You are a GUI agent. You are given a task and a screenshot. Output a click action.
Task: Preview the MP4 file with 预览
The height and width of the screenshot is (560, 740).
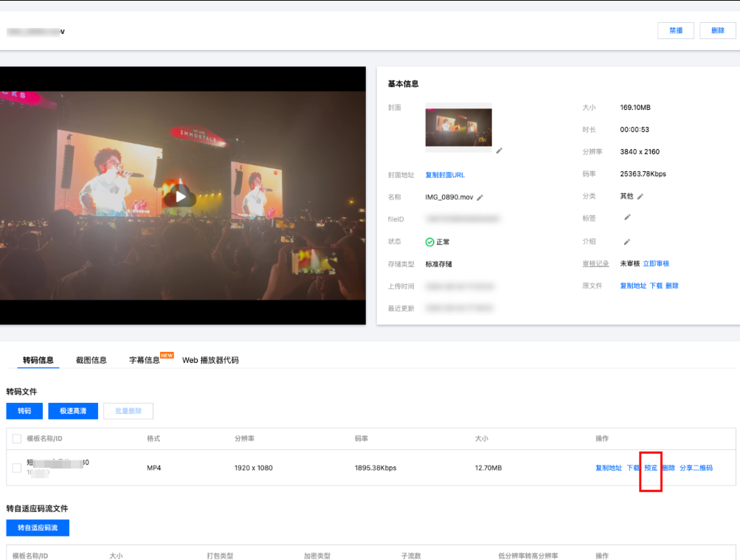pyautogui.click(x=651, y=468)
